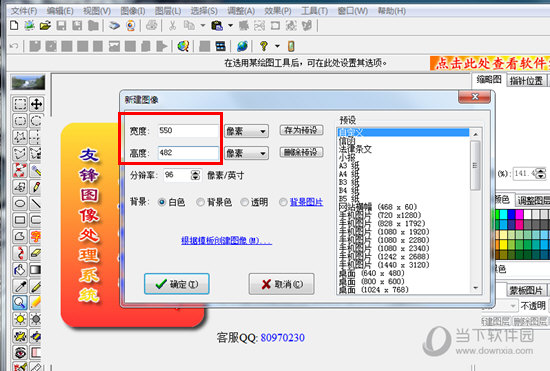Select the Move tool with four arrows
The height and width of the screenshot is (371, 550).
36,104
